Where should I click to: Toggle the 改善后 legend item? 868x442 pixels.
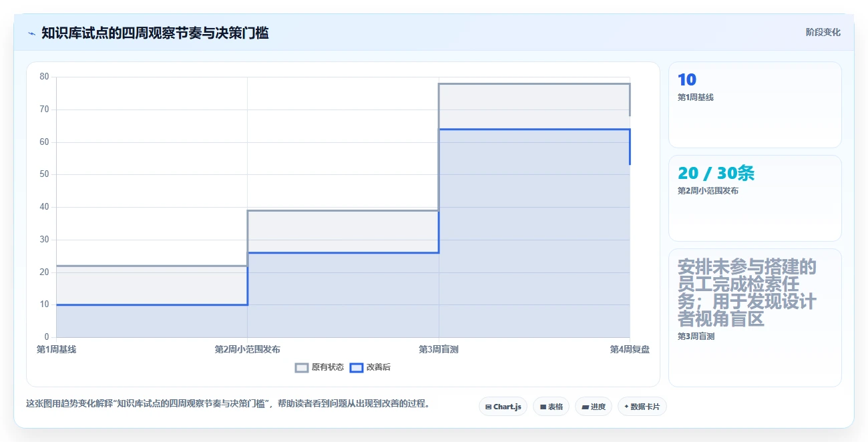370,367
